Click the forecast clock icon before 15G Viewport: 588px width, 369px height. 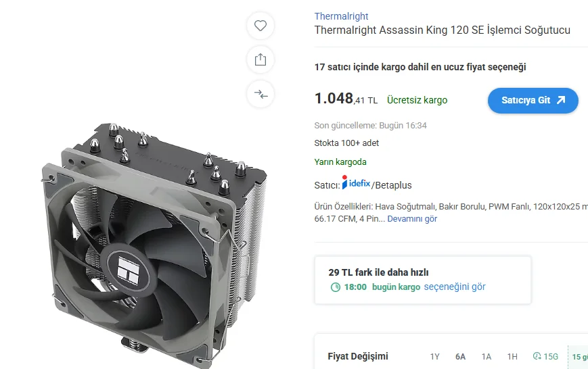(x=537, y=356)
